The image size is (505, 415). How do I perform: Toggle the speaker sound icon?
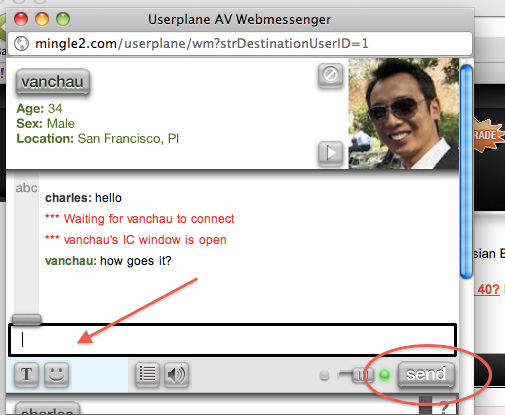tap(176, 375)
